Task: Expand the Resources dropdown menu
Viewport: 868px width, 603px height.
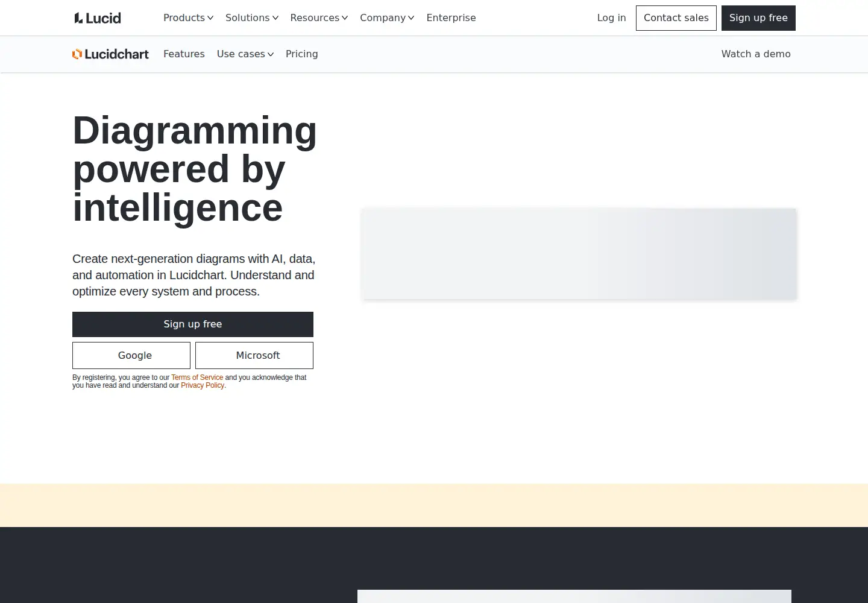Action: [319, 18]
